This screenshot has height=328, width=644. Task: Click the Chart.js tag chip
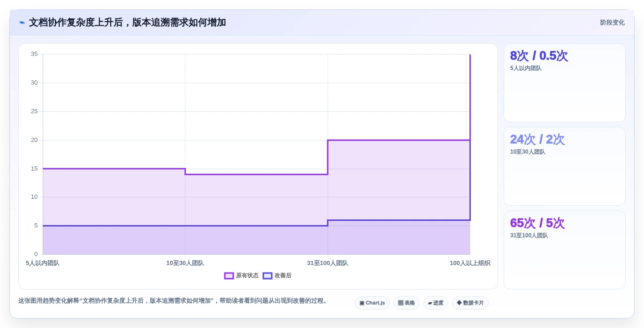point(372,303)
